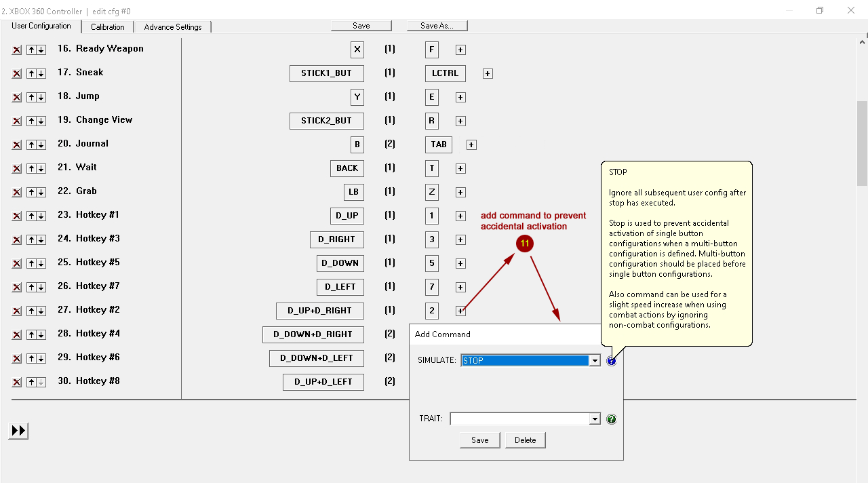
Task: Click Save in the Add Command dialog
Action: click(479, 440)
